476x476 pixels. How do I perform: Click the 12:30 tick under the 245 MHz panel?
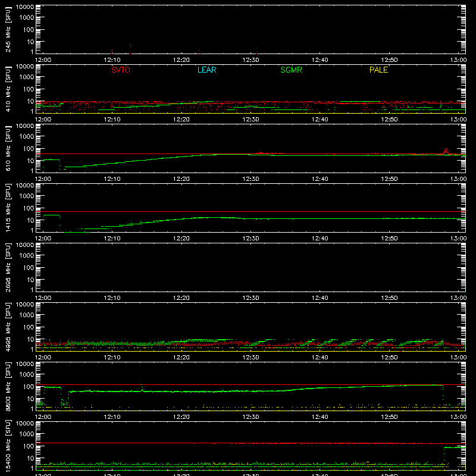[250, 60]
